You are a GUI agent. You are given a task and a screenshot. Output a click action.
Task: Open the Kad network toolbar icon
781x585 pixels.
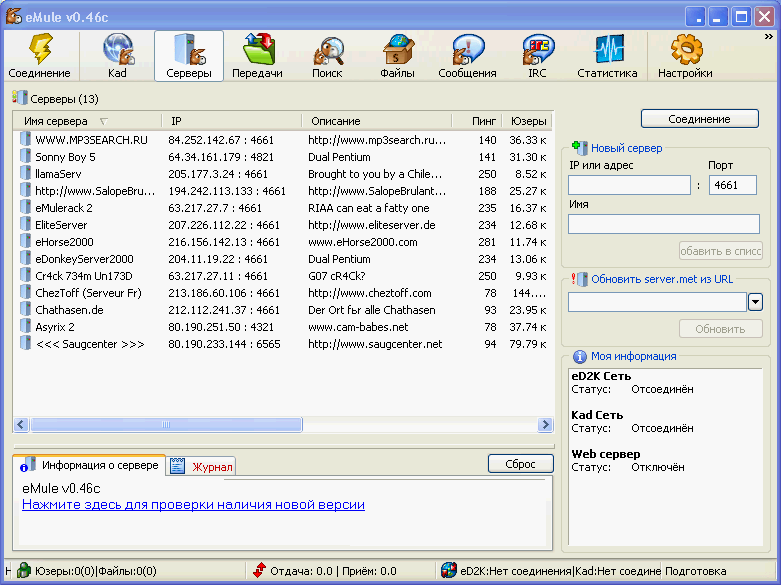pos(118,49)
